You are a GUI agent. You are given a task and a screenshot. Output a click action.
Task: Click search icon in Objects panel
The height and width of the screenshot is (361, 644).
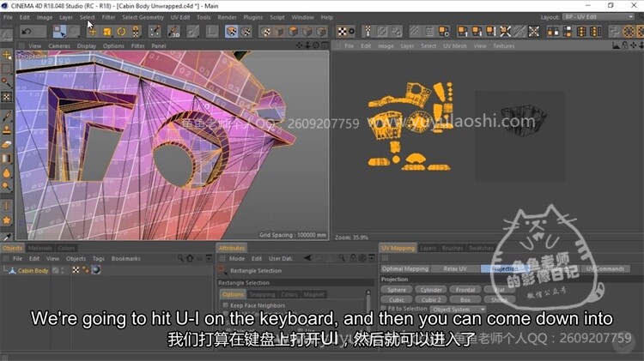pos(180,258)
